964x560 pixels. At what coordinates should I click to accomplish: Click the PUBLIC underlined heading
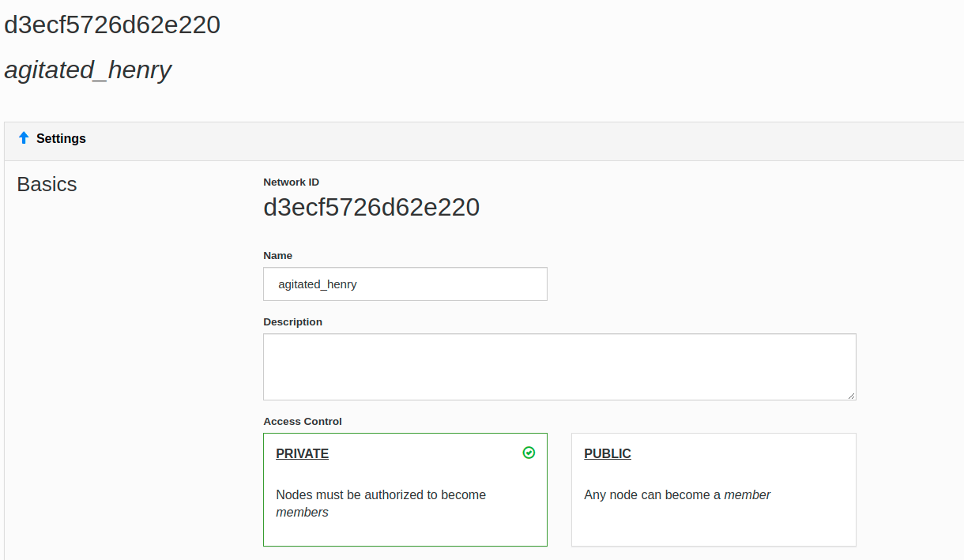point(608,454)
